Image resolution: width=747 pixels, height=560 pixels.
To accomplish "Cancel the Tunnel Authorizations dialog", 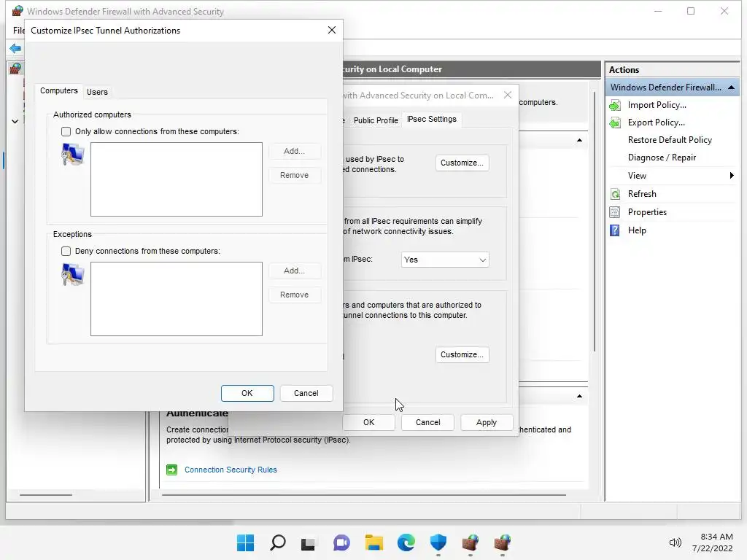I will tap(306, 393).
